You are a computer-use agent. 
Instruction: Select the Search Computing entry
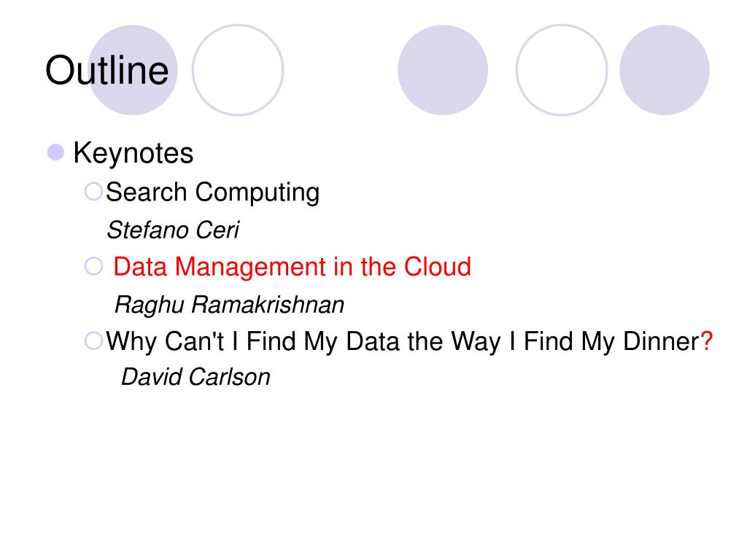coord(212,192)
